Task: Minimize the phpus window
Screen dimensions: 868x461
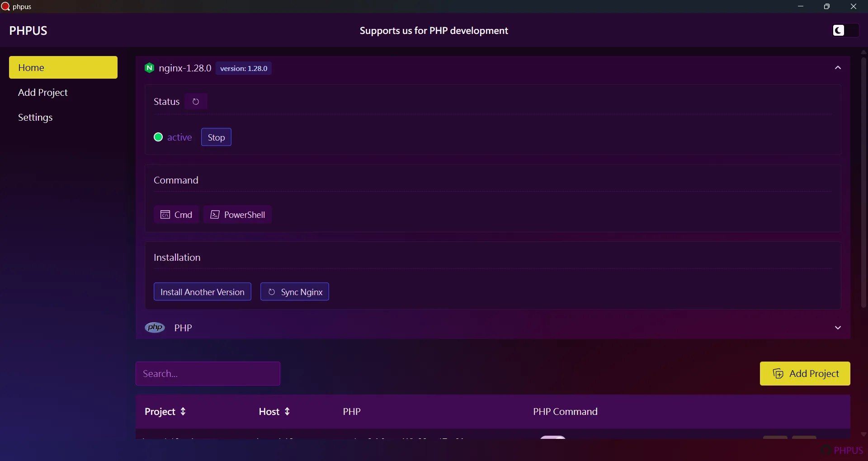Action: (x=801, y=6)
